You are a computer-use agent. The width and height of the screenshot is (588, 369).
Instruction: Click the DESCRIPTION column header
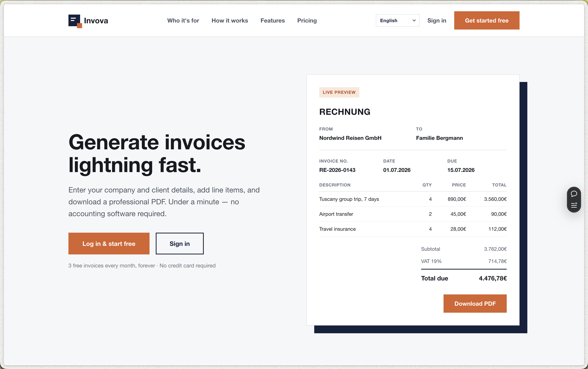click(x=335, y=185)
